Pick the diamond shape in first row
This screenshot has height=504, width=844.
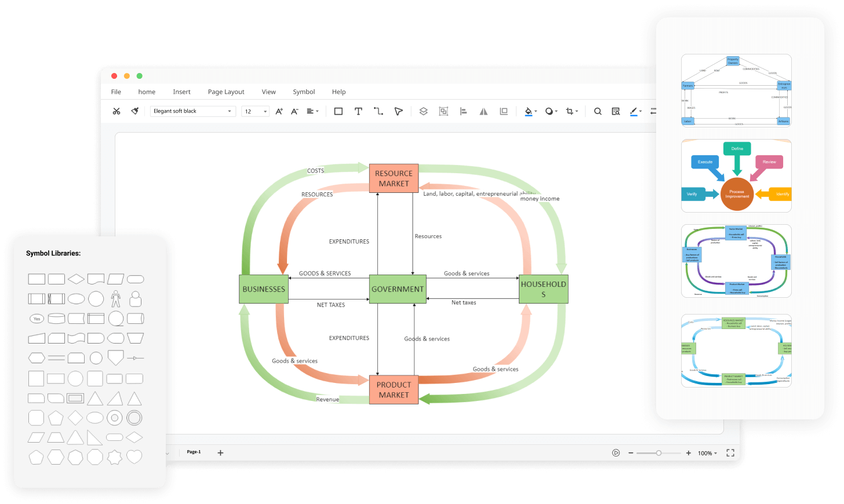[76, 279]
